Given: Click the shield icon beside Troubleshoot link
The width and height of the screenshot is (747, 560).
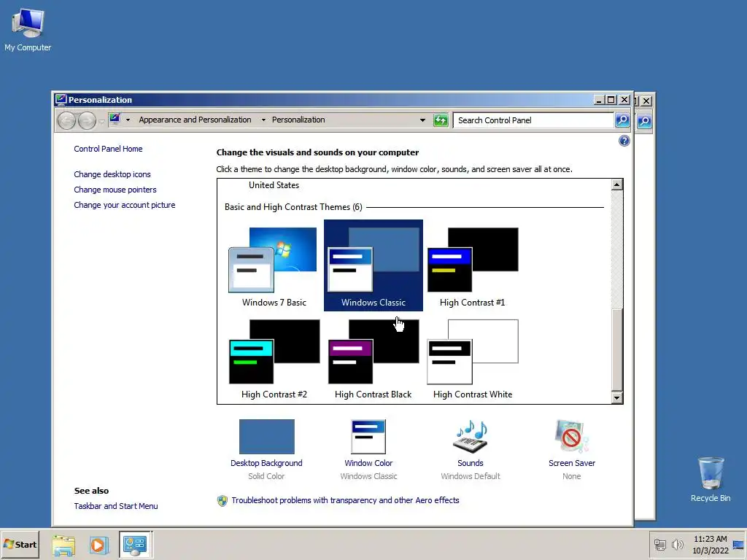Looking at the screenshot, I should (x=222, y=500).
